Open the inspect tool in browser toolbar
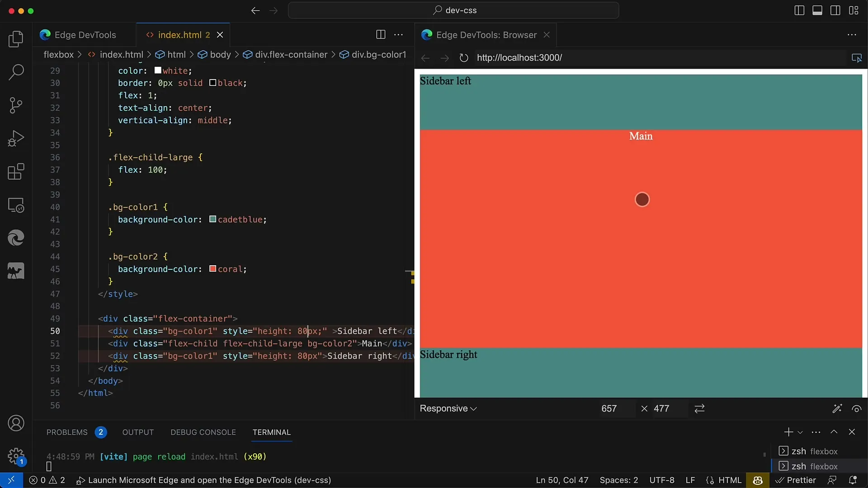This screenshot has width=868, height=488. pyautogui.click(x=856, y=58)
